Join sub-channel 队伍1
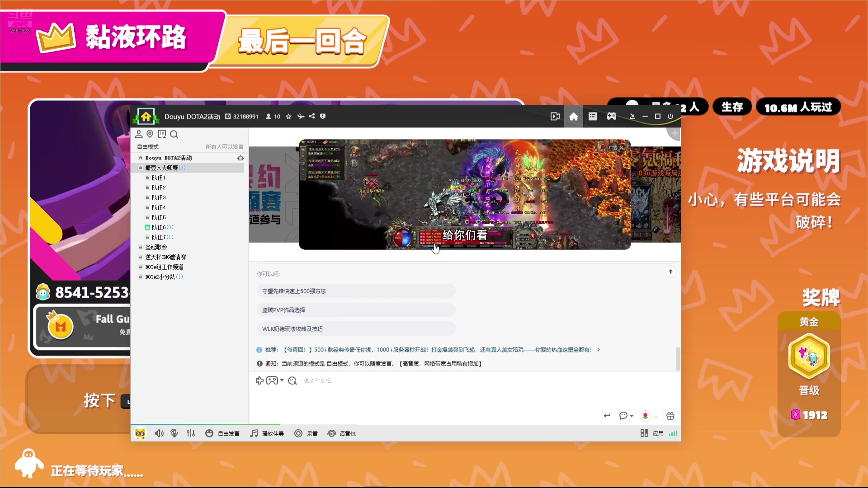868x488 pixels. pos(158,178)
